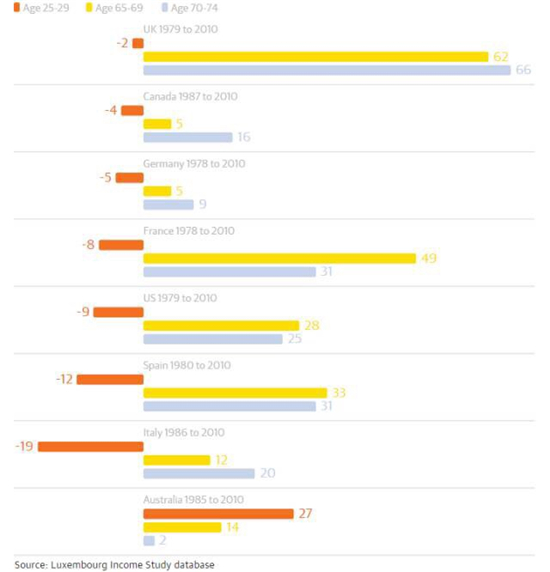Click the France yellow bar valued 49
This screenshot has width=550, height=572.
point(279,258)
